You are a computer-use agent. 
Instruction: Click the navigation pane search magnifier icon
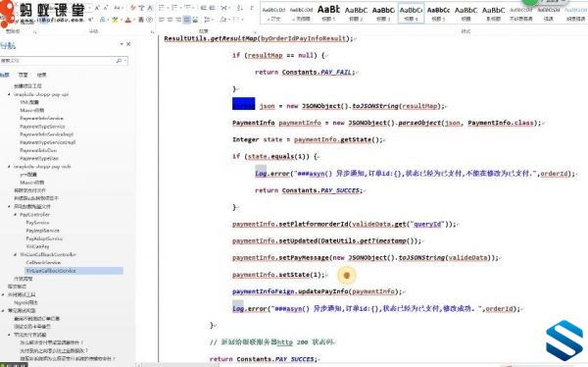click(x=119, y=61)
